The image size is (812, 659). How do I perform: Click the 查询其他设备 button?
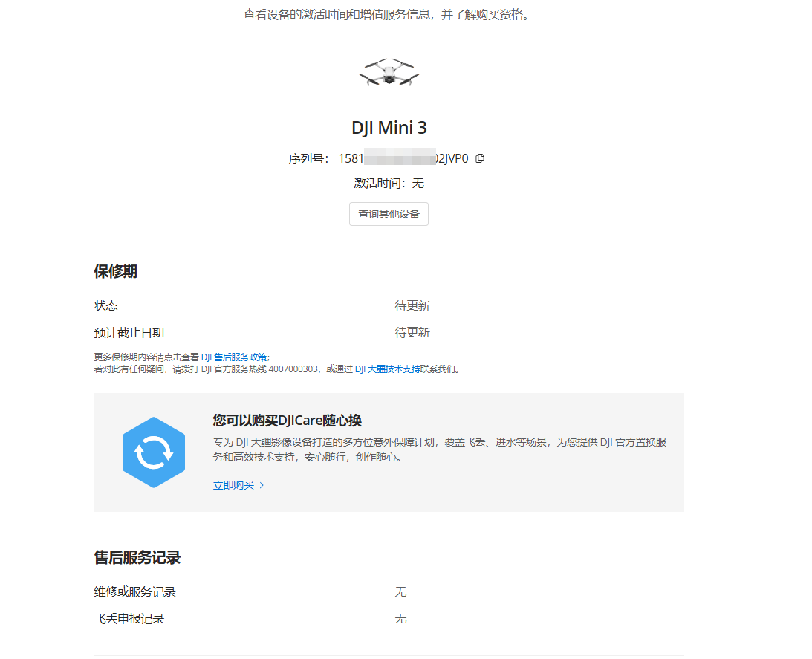(389, 214)
